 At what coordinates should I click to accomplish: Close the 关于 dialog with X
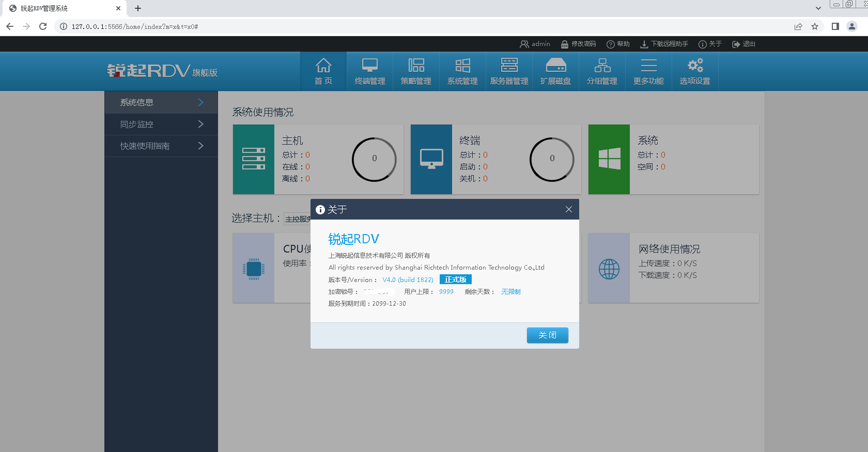point(569,209)
